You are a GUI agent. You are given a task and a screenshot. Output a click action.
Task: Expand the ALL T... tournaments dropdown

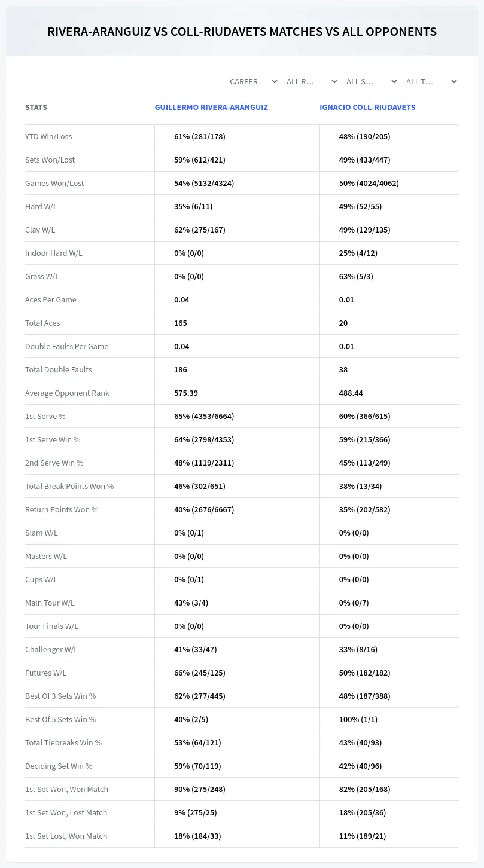point(431,81)
